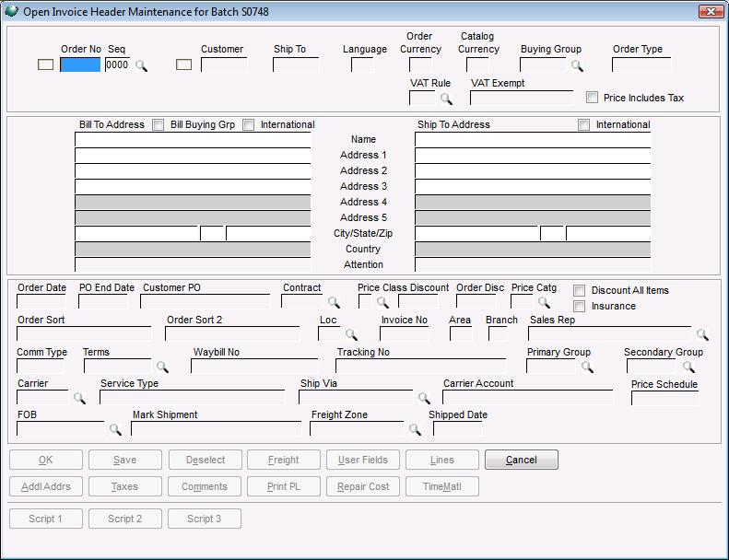
Task: Toggle the Insurance checkbox
Action: 579,307
